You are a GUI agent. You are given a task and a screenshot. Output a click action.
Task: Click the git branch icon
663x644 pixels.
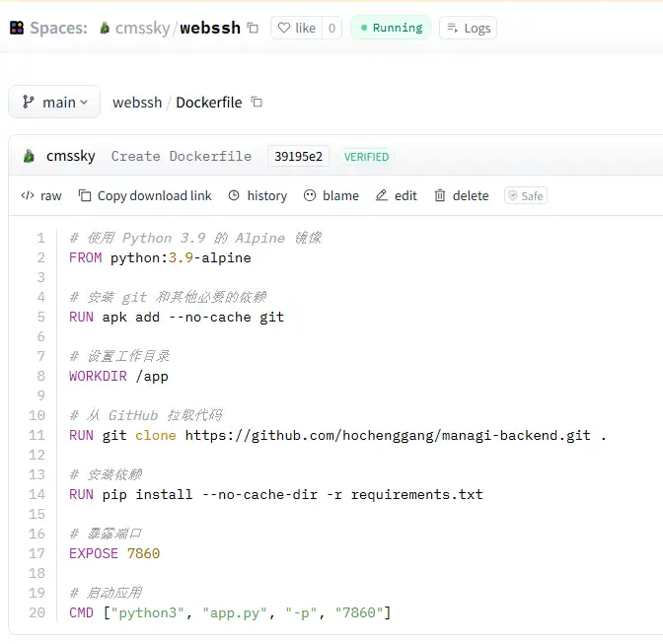29,102
